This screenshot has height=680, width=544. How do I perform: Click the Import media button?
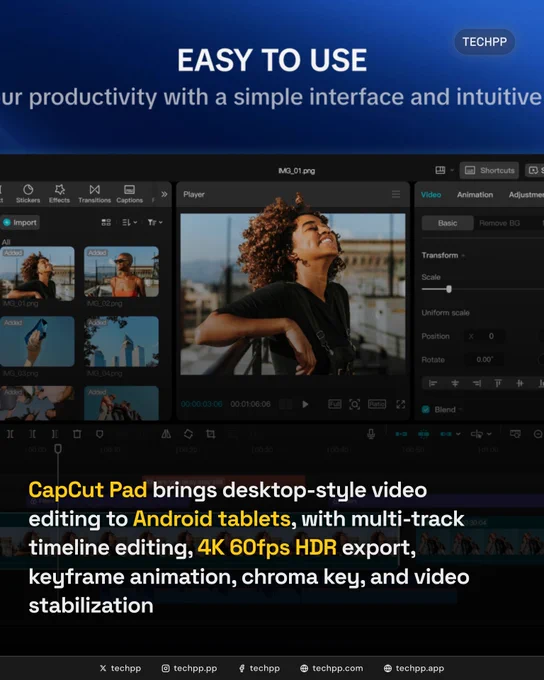[x=20, y=222]
